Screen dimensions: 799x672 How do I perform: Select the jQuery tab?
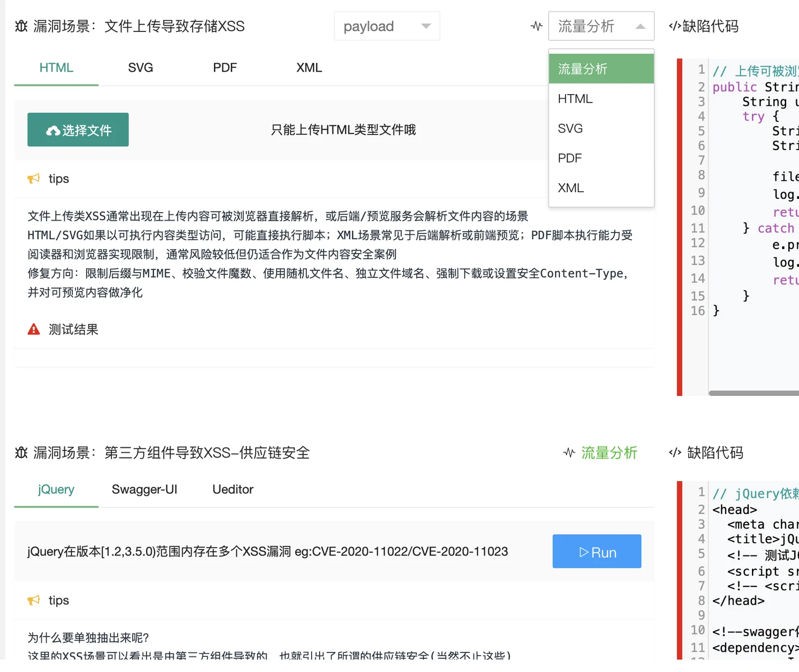tap(57, 489)
